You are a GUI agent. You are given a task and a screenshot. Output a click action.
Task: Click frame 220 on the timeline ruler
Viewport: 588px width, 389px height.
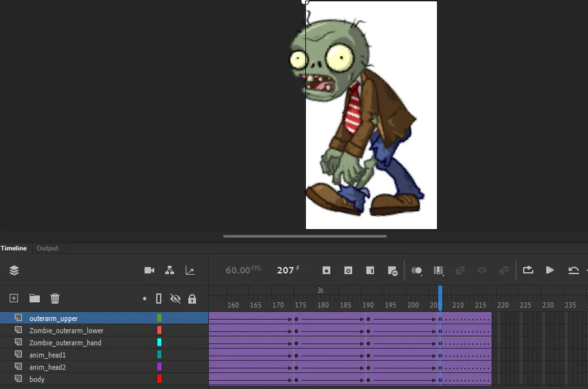click(x=503, y=305)
